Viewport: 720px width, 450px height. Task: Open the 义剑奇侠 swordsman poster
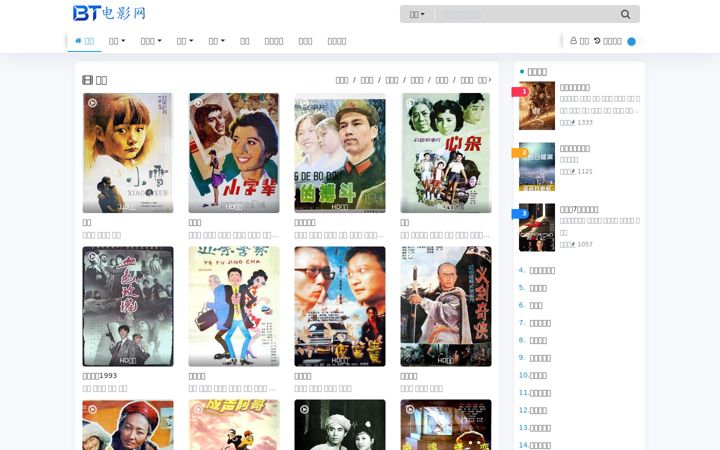coord(446,306)
